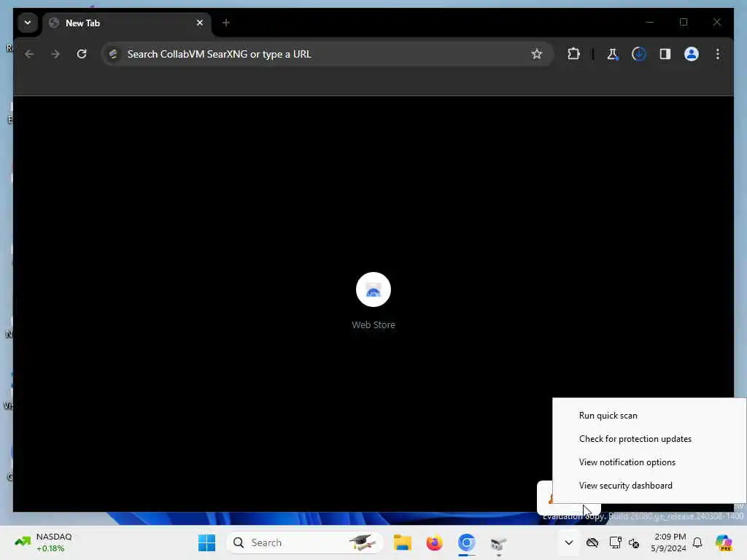Select Run quick scan
Image resolution: width=747 pixels, height=560 pixels.
click(608, 415)
